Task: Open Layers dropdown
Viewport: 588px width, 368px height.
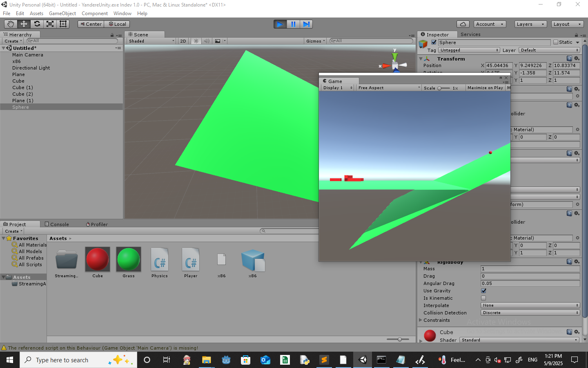Action: point(530,24)
